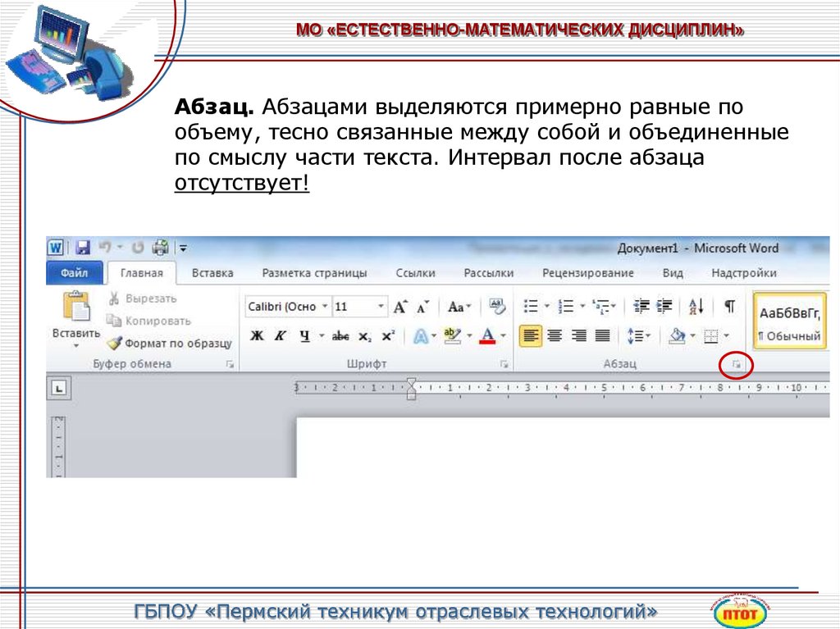Toggle bold Ж formatting
The image size is (840, 629).
click(257, 336)
